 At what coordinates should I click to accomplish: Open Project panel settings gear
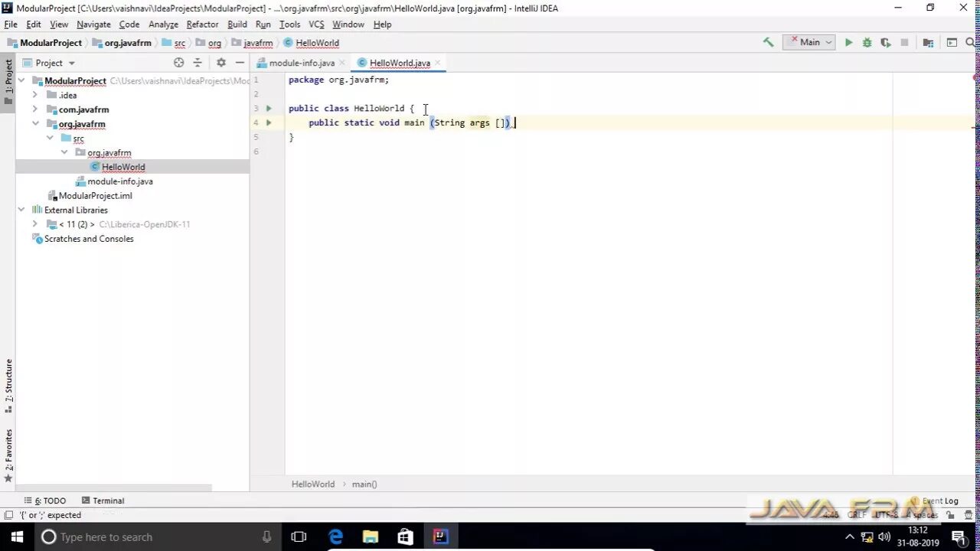pyautogui.click(x=221, y=63)
